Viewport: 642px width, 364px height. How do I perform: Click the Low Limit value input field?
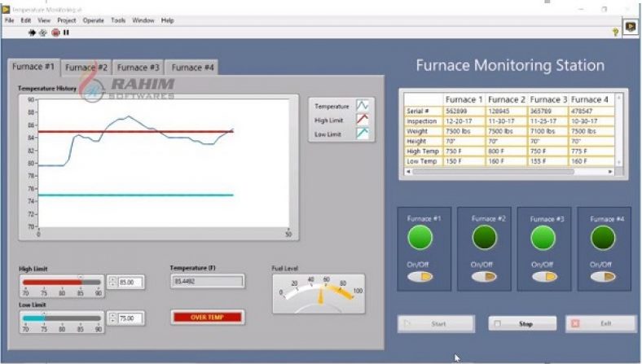click(x=130, y=319)
